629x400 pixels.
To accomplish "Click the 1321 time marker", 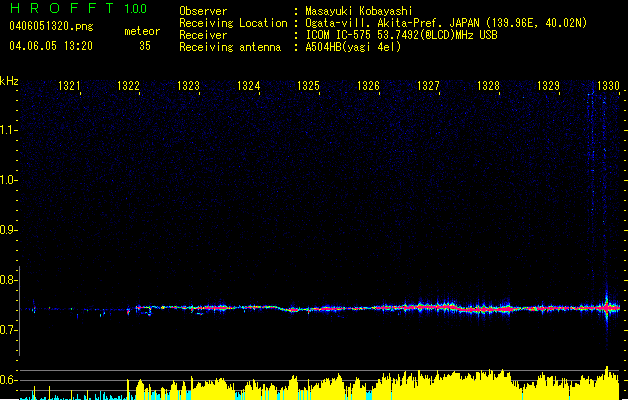I will 69,86.
